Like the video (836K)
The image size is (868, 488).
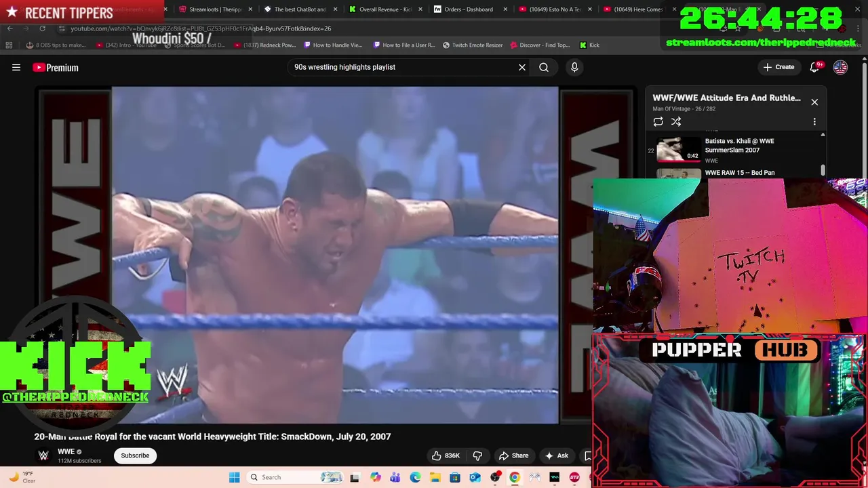(447, 455)
